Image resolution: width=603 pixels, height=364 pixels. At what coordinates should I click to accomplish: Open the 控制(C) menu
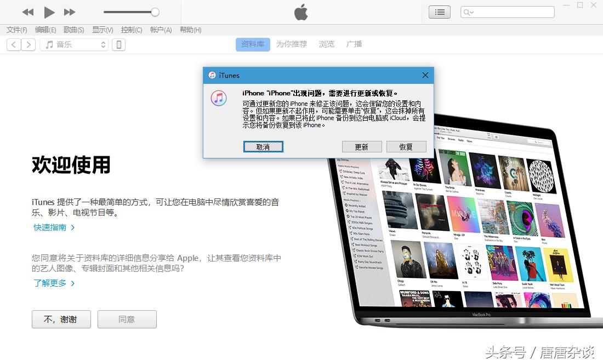tap(132, 30)
